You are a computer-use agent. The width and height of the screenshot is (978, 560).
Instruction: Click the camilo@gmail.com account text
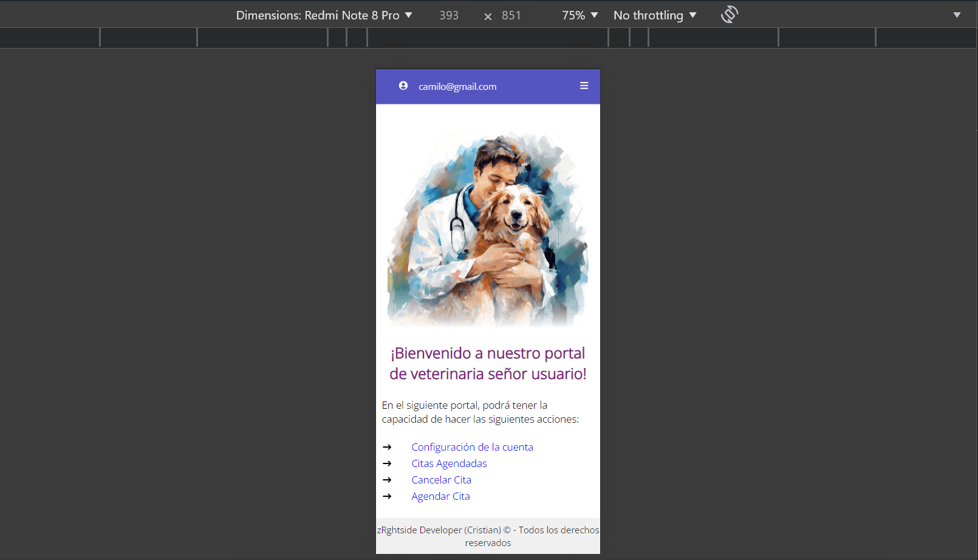coord(457,86)
